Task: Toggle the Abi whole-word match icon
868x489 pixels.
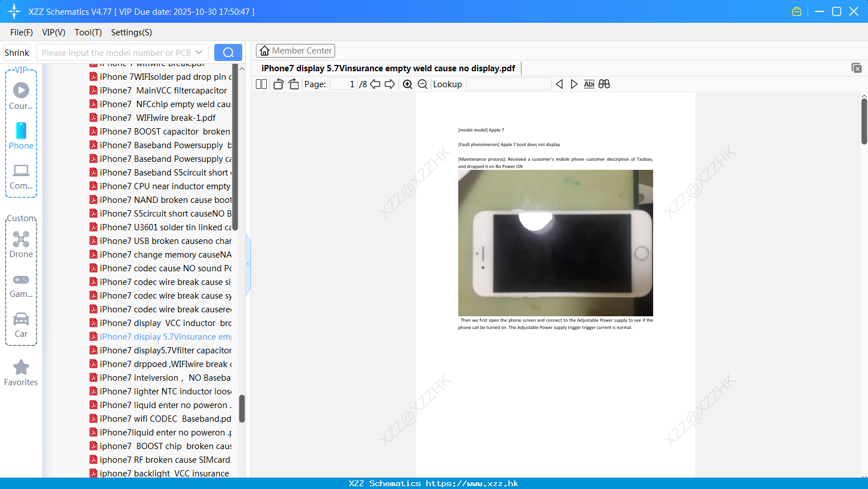Action: point(589,84)
